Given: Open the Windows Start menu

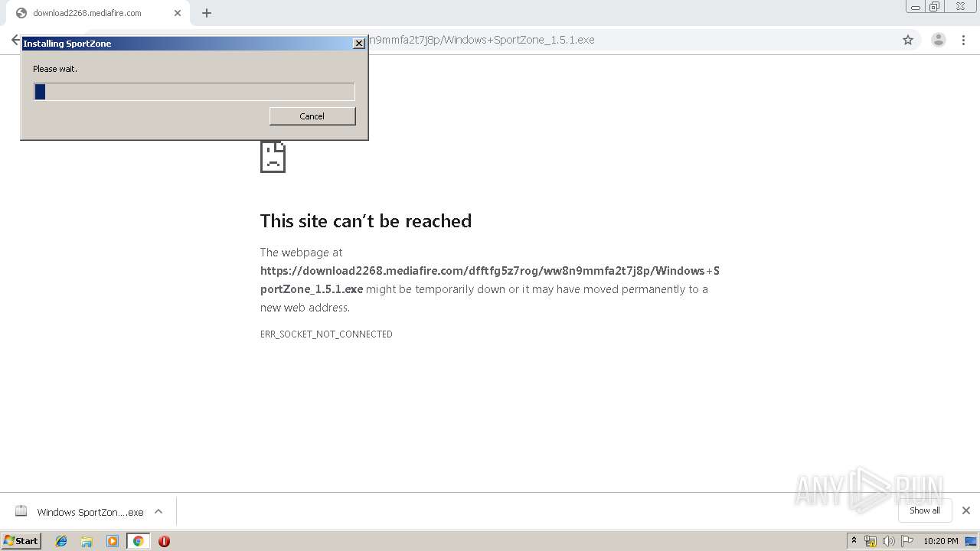Looking at the screenshot, I should [21, 540].
